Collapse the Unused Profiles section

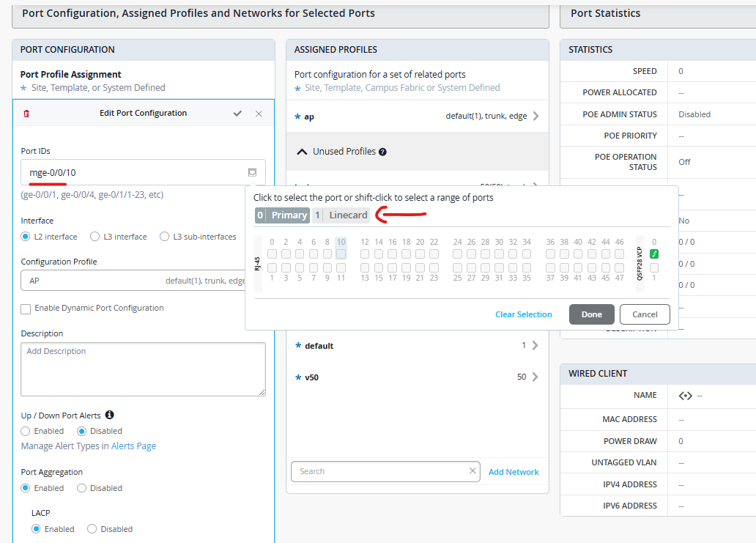click(x=302, y=152)
